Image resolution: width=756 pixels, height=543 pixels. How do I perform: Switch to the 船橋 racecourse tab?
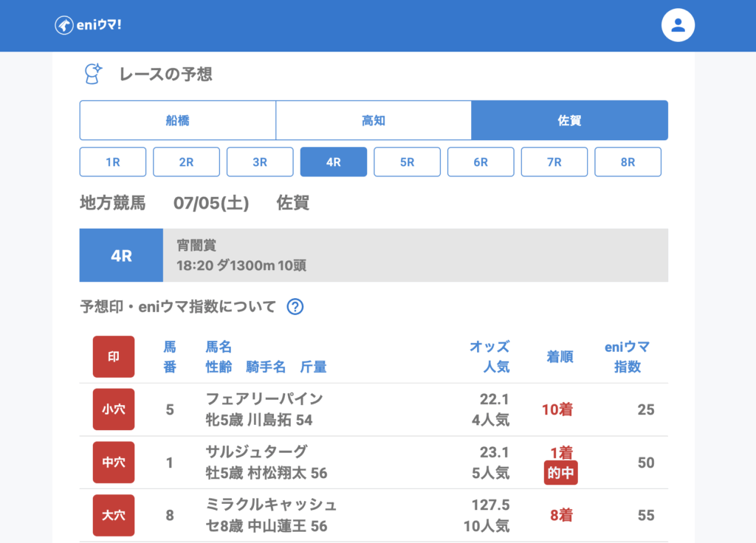coord(177,120)
